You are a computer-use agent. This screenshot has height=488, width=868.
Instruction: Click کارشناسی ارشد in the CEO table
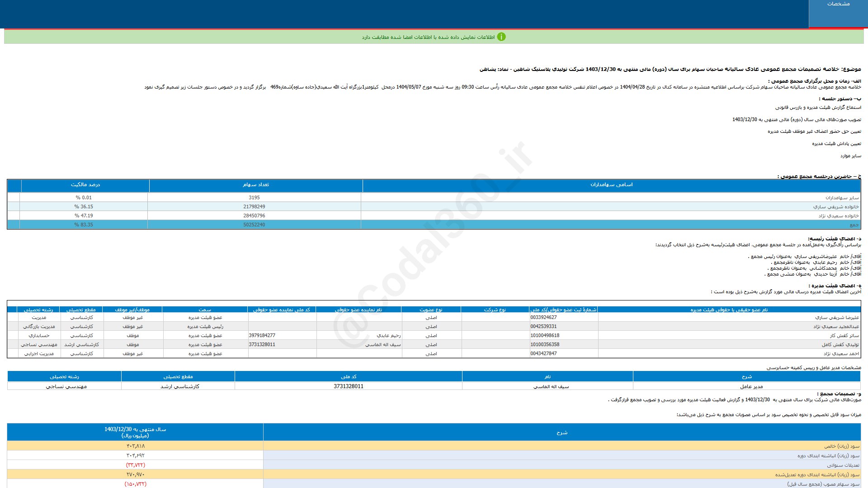click(180, 386)
